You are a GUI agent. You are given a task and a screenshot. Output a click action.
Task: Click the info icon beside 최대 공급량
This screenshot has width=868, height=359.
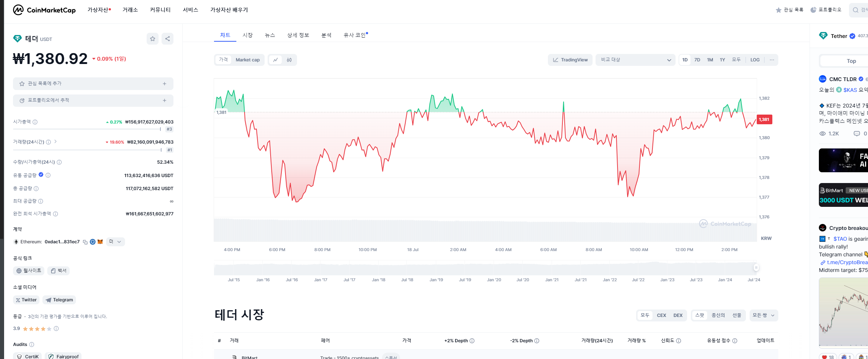click(x=41, y=201)
